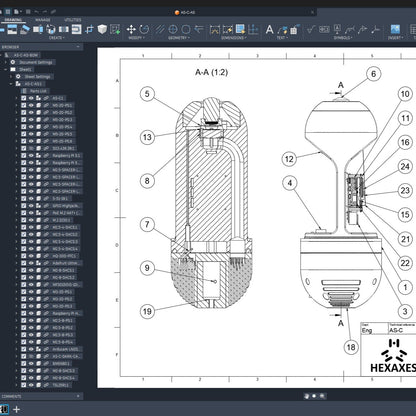Select the Edge Extension tool
This screenshot has width=416, height=416.
[199, 30]
